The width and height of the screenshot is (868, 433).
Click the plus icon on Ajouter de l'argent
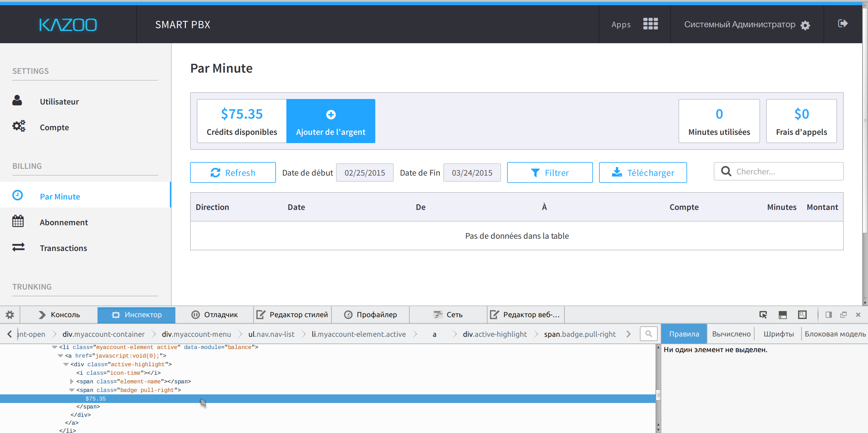[x=331, y=115]
